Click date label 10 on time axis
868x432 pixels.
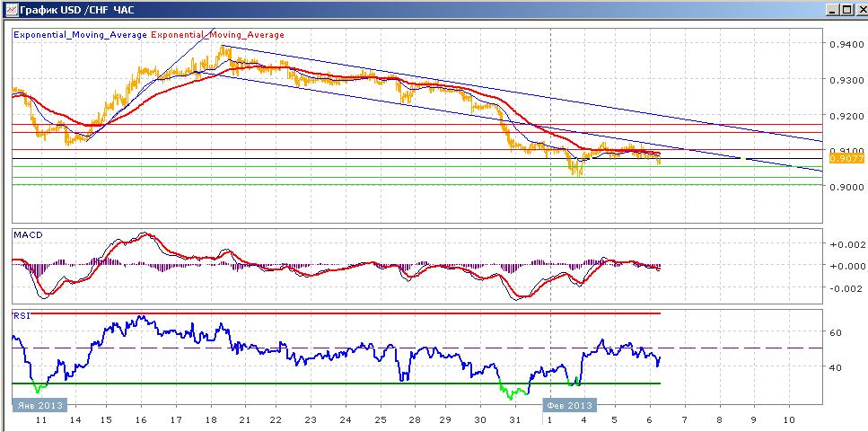coord(790,420)
